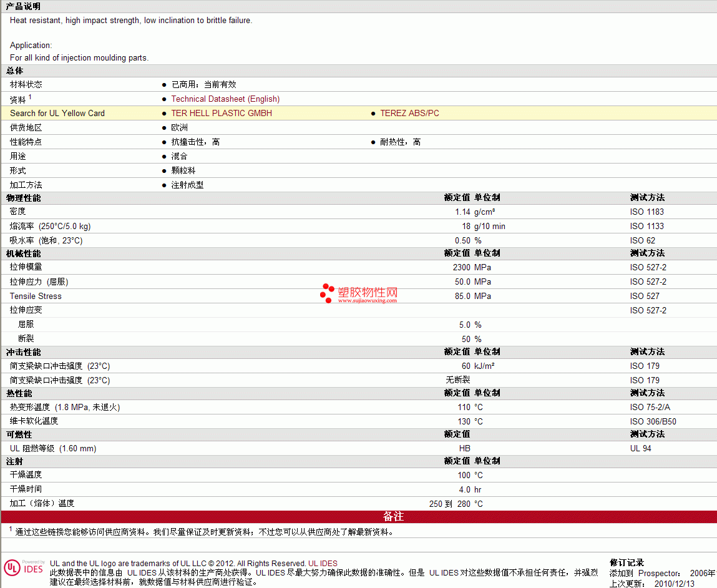Viewport: 717px width, 588px height.
Task: Select the 总体 section heading
Action: 14,71
